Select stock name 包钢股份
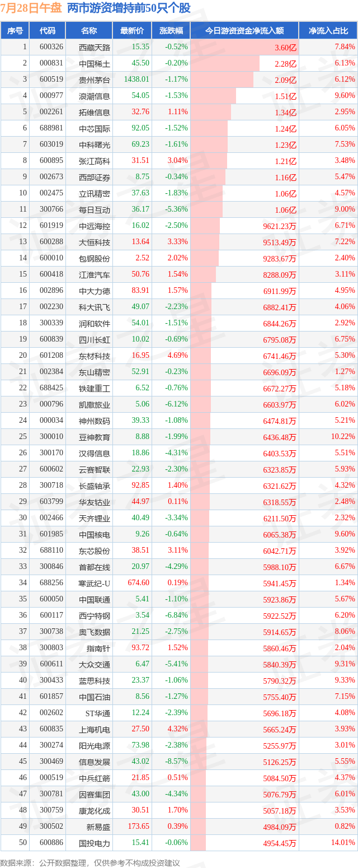 [x=95, y=259]
